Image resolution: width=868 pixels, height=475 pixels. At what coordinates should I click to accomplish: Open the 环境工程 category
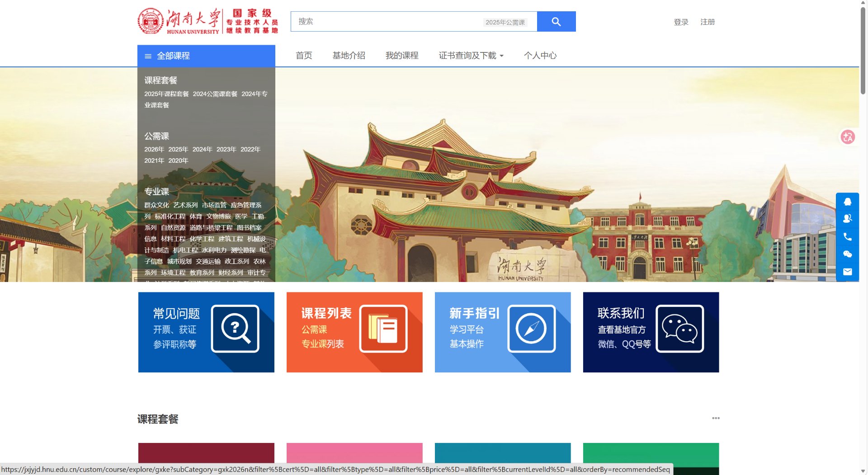[173, 273]
